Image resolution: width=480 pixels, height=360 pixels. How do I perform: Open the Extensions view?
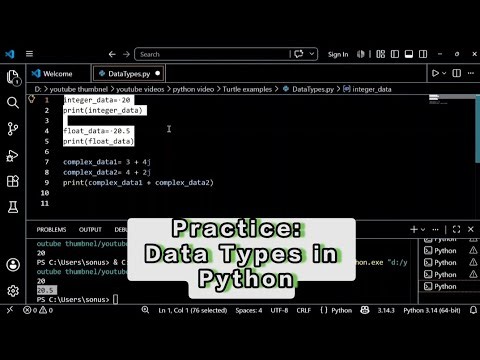click(x=13, y=181)
